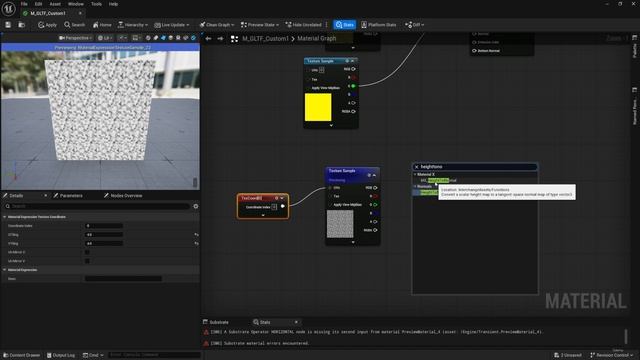Collapse Material X category in search
Viewport: 640px width, 360px height.
(415, 175)
